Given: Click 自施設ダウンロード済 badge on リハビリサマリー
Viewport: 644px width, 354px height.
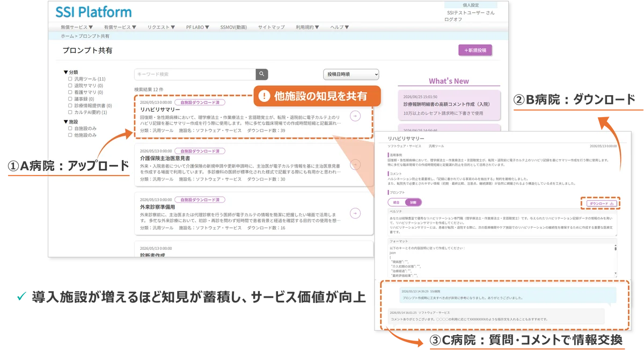Looking at the screenshot, I should (200, 102).
